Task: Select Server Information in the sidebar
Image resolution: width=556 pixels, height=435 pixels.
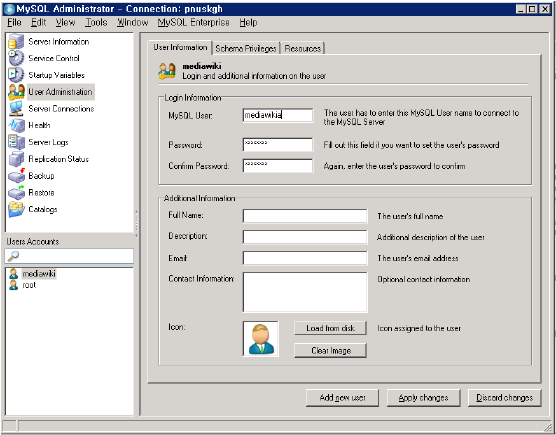Action: [x=59, y=42]
